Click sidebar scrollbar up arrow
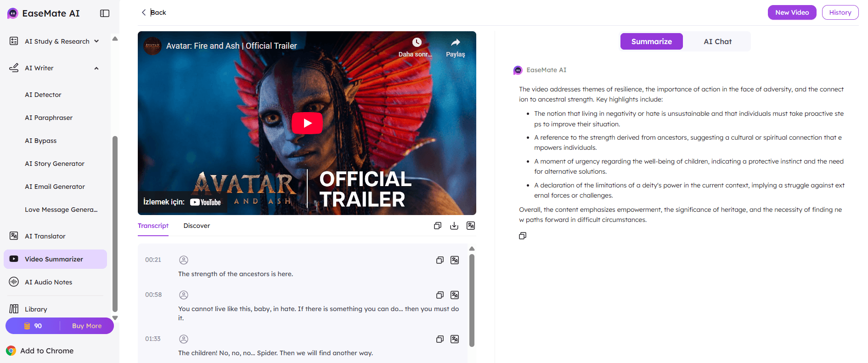Screen dimensions: 868x363 [115, 39]
